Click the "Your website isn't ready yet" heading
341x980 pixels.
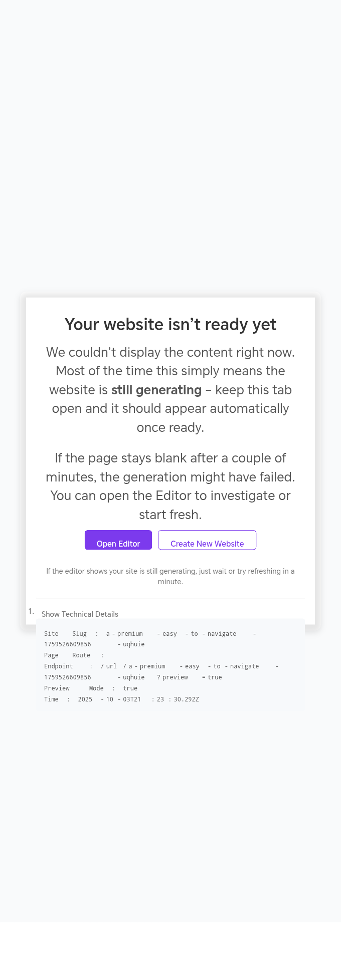click(170, 325)
